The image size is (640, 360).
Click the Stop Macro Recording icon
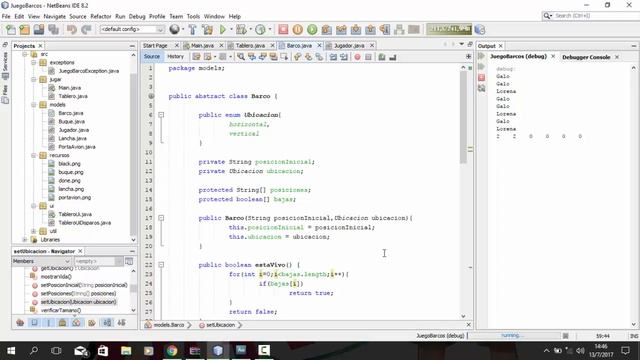tap(368, 57)
